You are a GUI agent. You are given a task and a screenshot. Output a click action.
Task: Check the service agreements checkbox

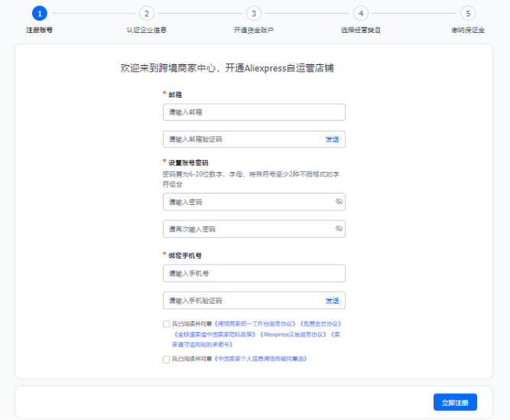(167, 324)
